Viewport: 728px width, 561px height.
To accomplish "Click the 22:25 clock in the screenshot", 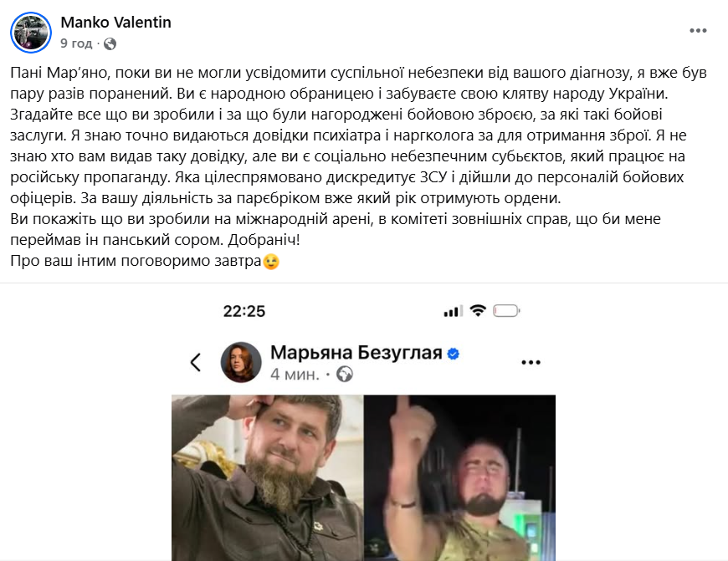I will click(x=244, y=311).
